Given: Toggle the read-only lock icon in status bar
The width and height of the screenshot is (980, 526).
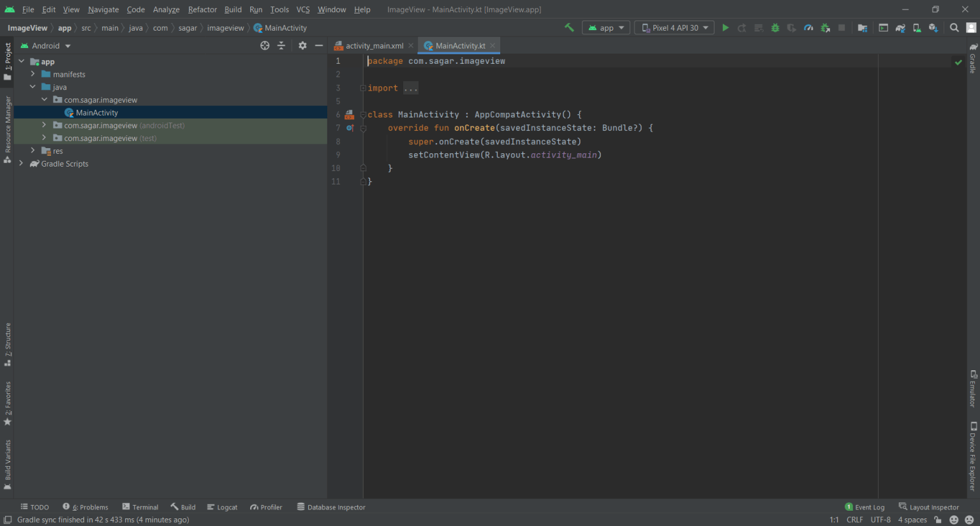Looking at the screenshot, I should click(x=937, y=520).
